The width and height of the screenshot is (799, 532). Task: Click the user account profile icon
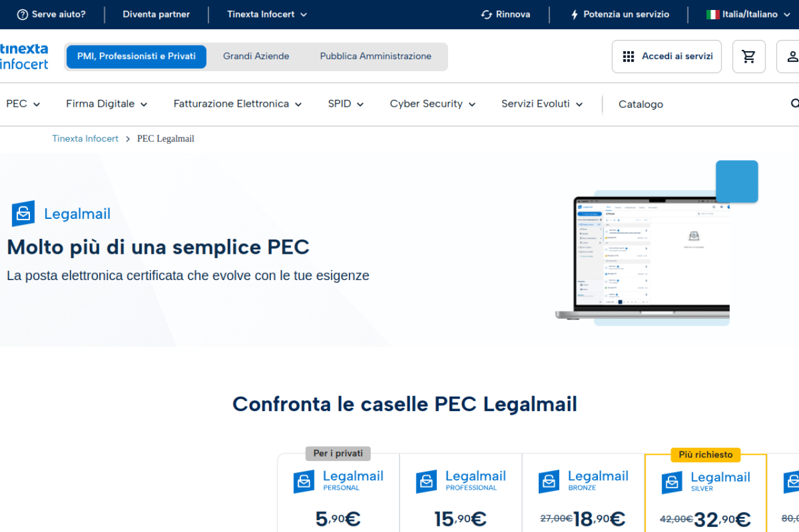(x=791, y=57)
